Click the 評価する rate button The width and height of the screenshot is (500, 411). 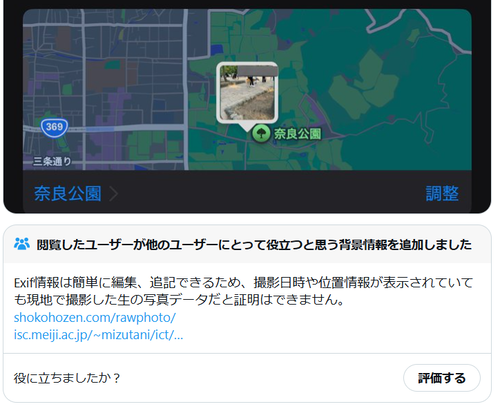point(442,378)
